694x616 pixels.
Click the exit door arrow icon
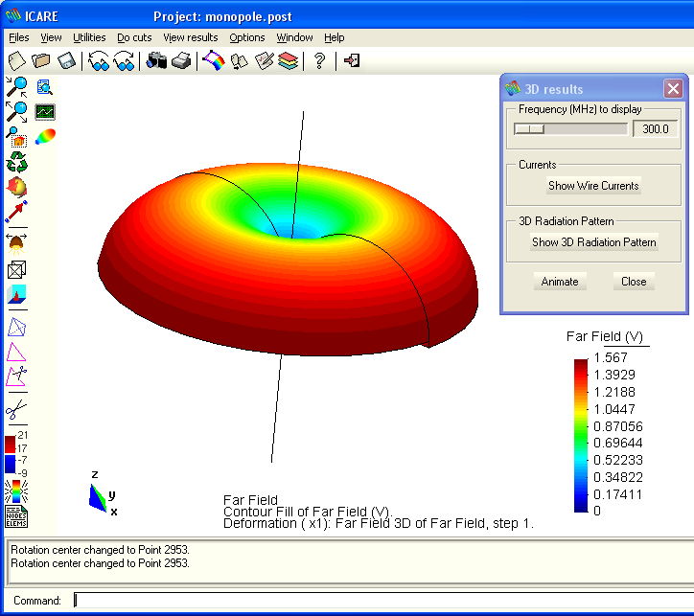[352, 60]
